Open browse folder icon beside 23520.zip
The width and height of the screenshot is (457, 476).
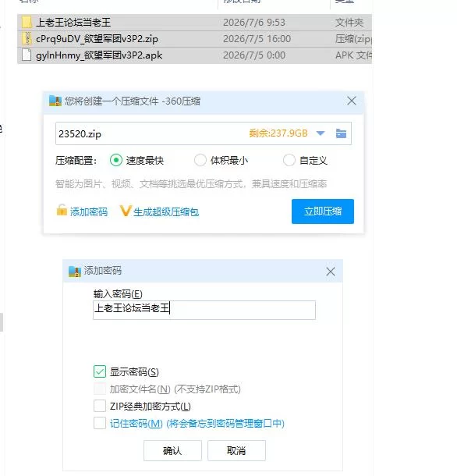[341, 133]
